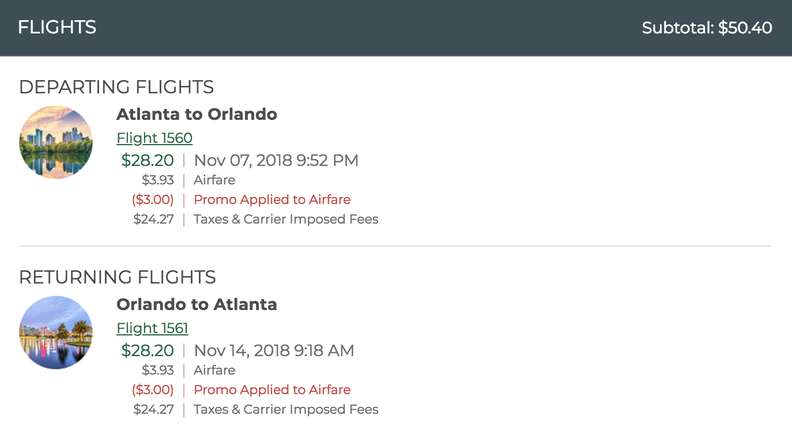Click returning Taxes & Carrier Imposed Fees
This screenshot has height=438, width=792.
(286, 410)
